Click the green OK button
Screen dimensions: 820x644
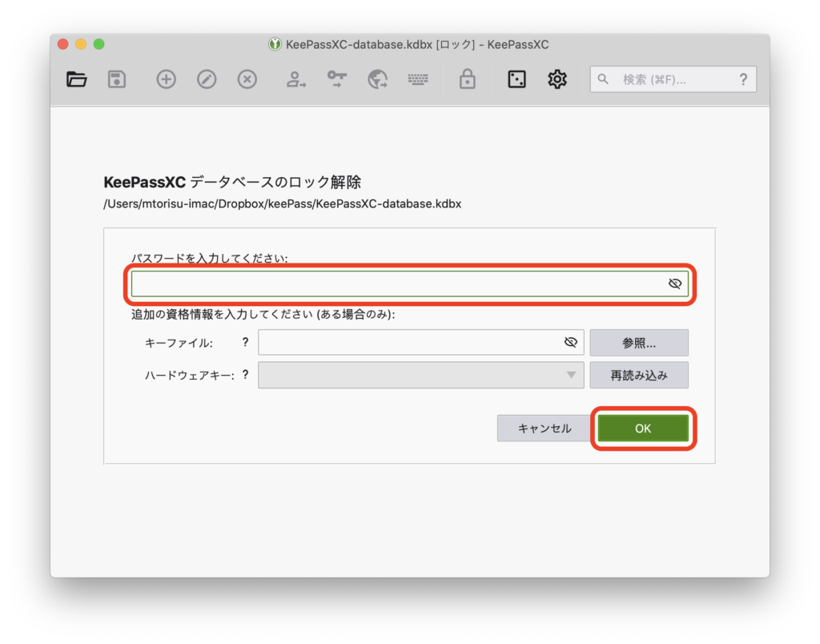(643, 428)
